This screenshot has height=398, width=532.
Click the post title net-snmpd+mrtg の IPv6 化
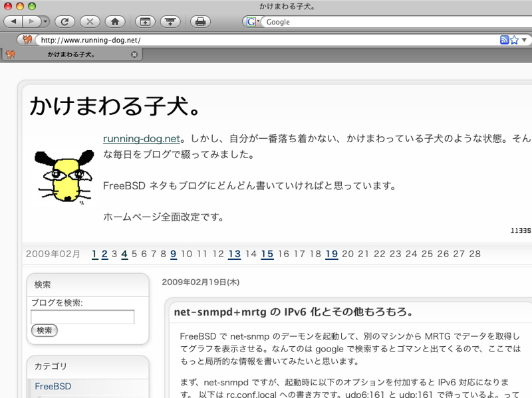pyautogui.click(x=293, y=312)
